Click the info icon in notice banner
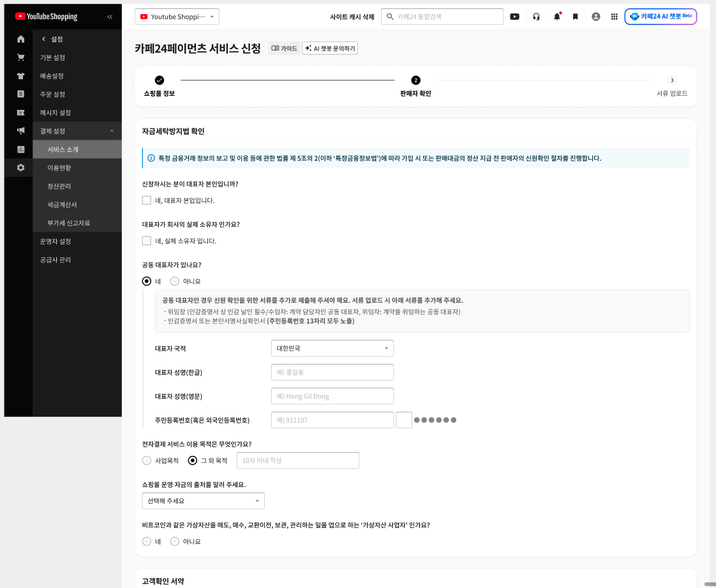This screenshot has height=588, width=716. point(151,158)
